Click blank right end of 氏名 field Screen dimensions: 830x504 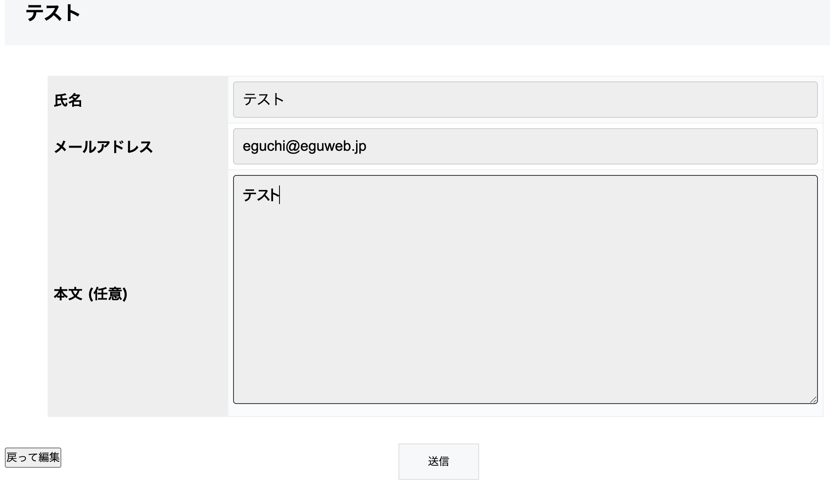click(766, 100)
